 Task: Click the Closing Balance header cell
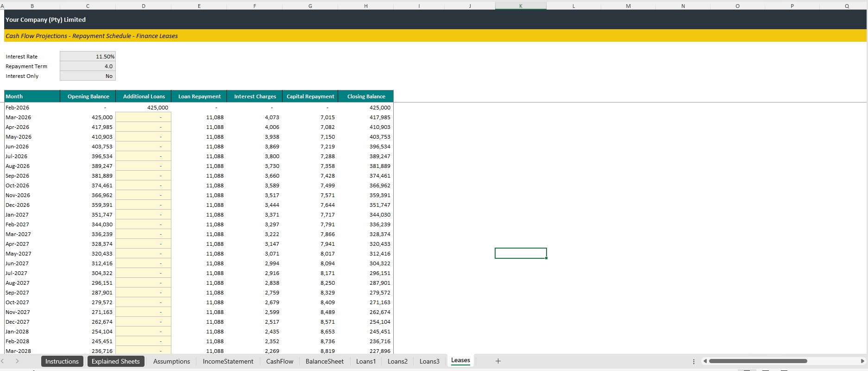(x=366, y=96)
